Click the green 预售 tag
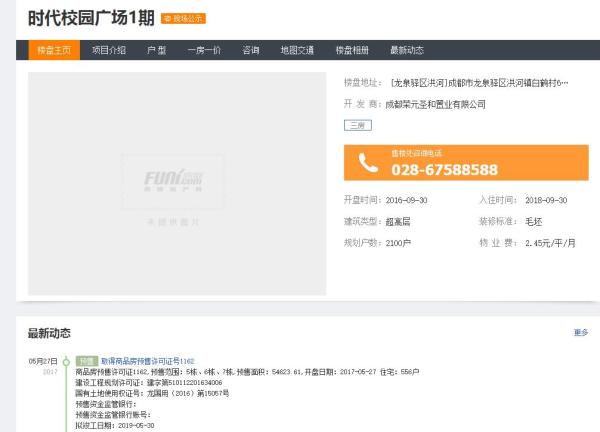The width and height of the screenshot is (600, 432). click(87, 361)
